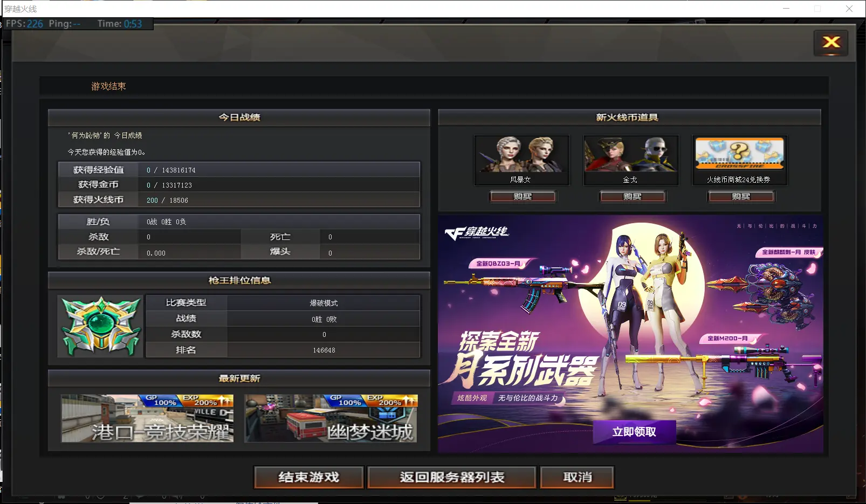Image resolution: width=866 pixels, height=504 pixels.
Task: Click the 获得金币 row label
Action: tap(99, 184)
